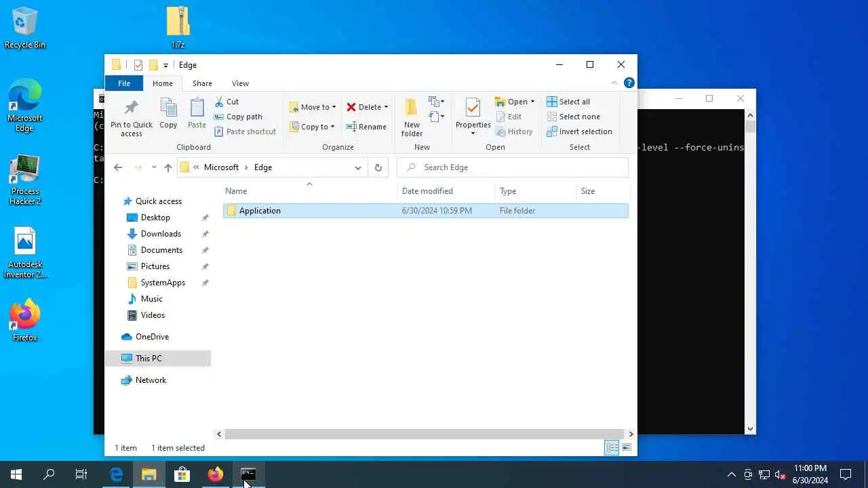The height and width of the screenshot is (488, 868).
Task: Click Properties icon in quick access toolbar
Action: (138, 65)
